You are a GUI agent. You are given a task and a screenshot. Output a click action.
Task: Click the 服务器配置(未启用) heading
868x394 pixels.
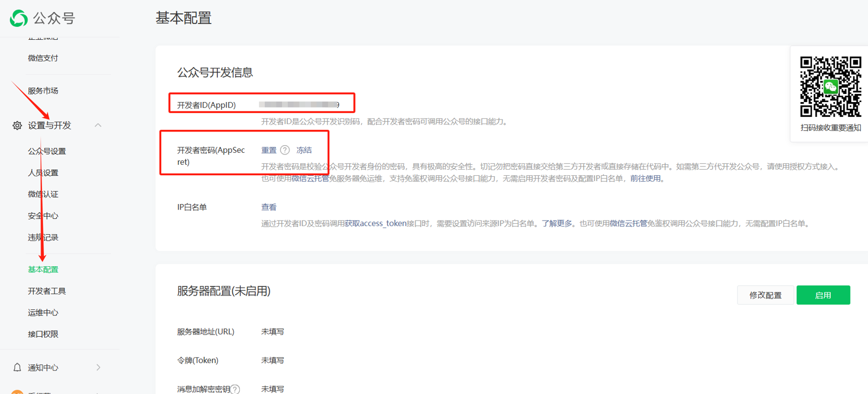tap(224, 291)
